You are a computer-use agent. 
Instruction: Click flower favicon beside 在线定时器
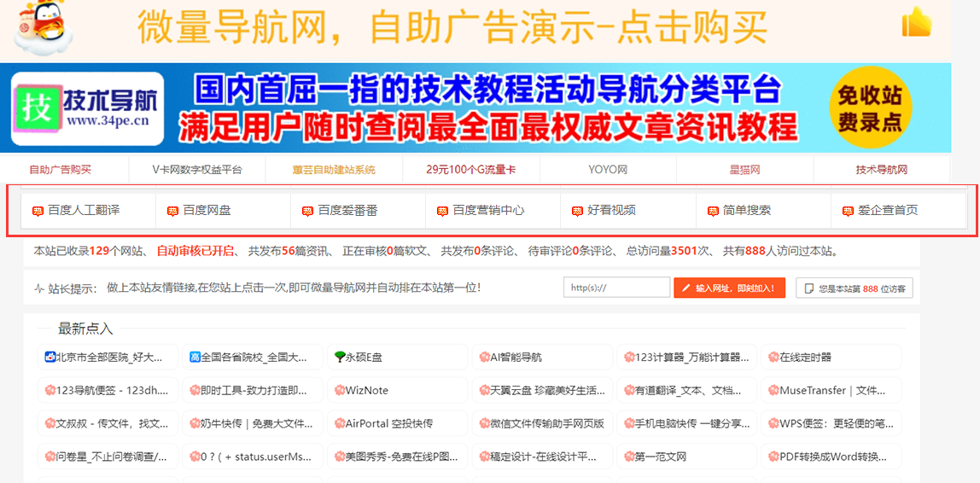[x=773, y=358]
